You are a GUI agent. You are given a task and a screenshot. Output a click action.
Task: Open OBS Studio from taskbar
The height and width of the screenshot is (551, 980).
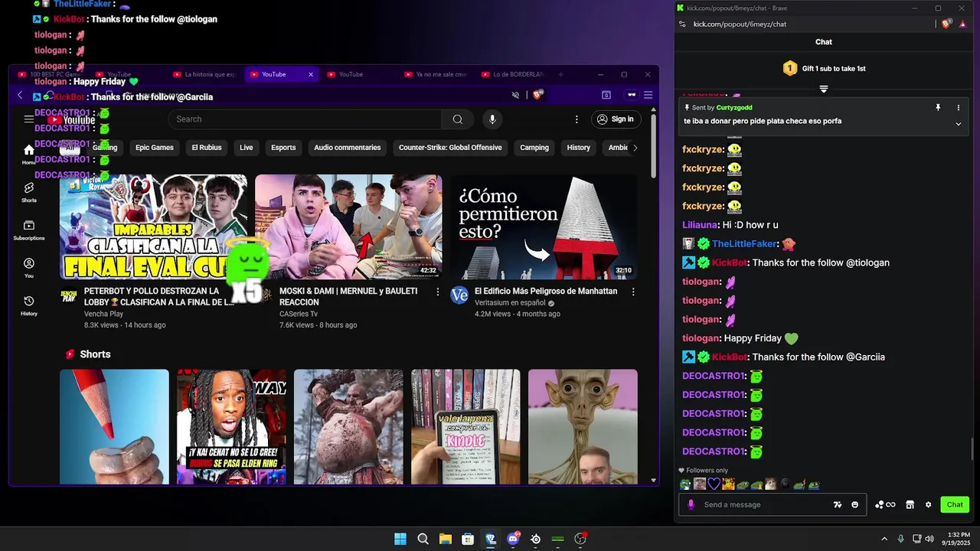(x=580, y=539)
